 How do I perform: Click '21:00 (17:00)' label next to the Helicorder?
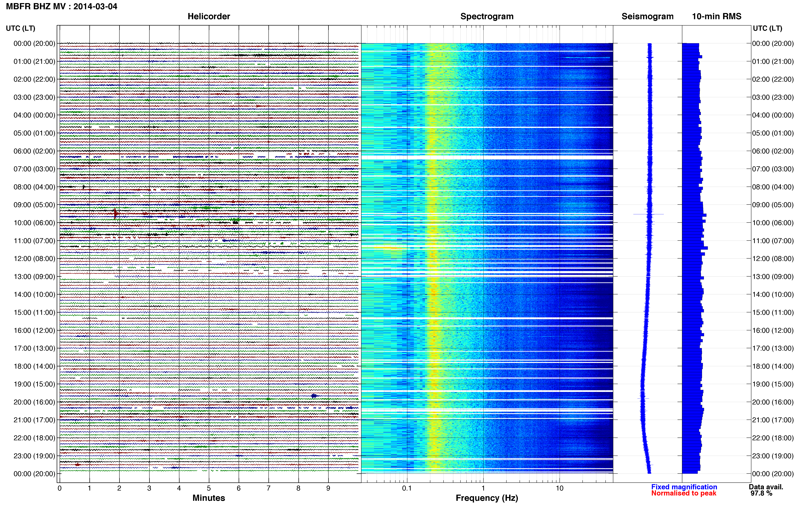coord(34,420)
